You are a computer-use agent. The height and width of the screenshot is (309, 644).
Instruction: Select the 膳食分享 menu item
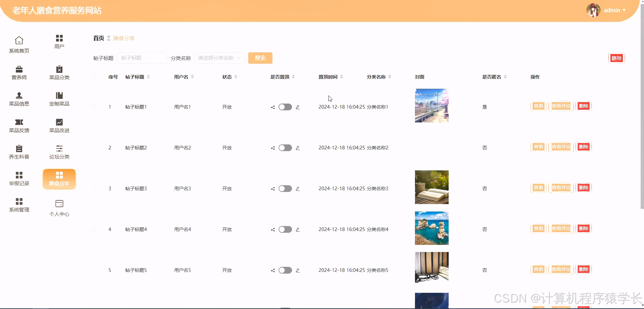(x=59, y=179)
